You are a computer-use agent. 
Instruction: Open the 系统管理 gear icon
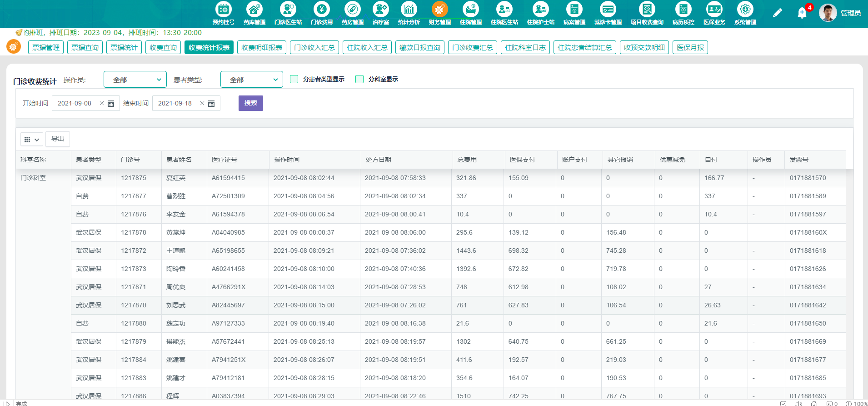coord(745,10)
